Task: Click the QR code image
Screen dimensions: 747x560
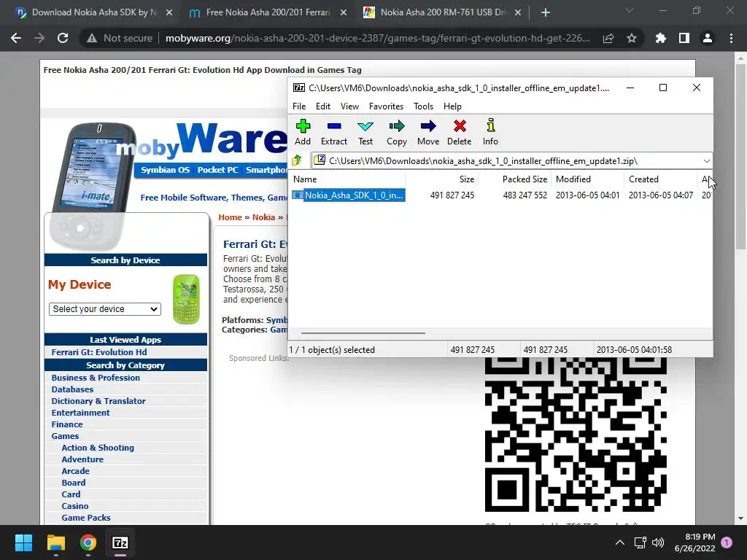Action: (x=576, y=435)
